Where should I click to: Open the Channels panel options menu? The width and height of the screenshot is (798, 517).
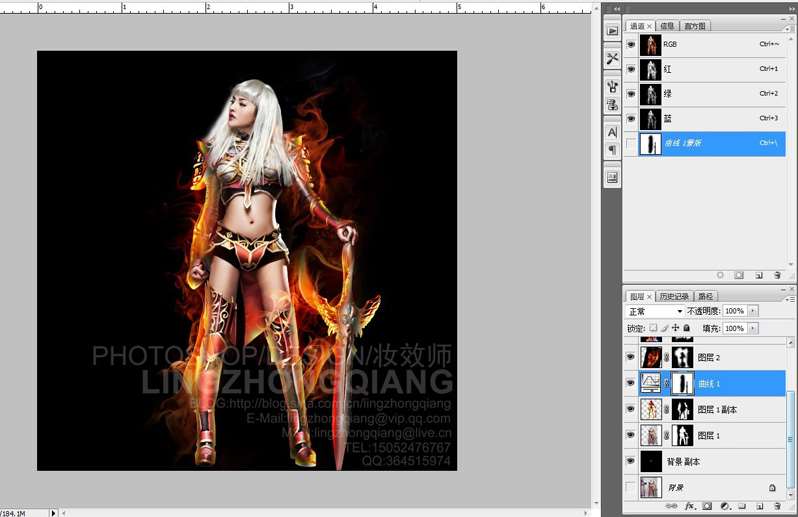tap(788, 28)
